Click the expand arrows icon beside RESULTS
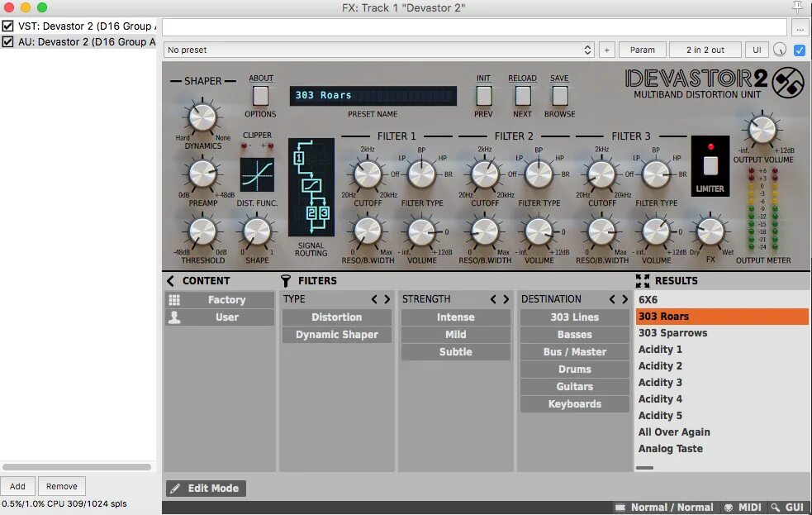 (642, 281)
